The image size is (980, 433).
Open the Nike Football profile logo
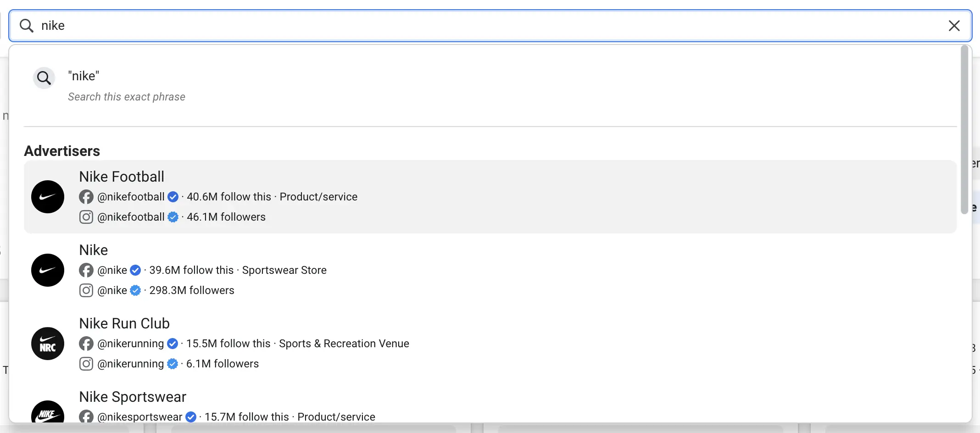coord(48,197)
